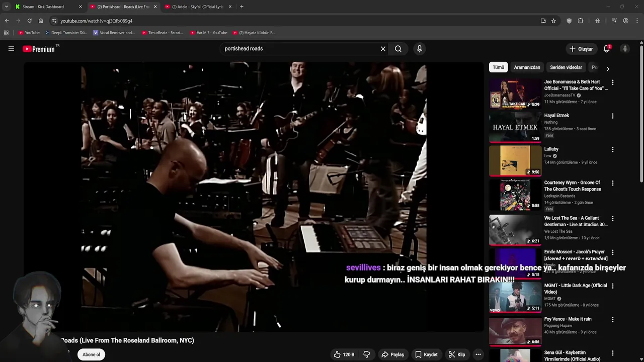This screenshot has width=644, height=362.
Task: Open DeepL Translate bookmark
Action: 66,33
